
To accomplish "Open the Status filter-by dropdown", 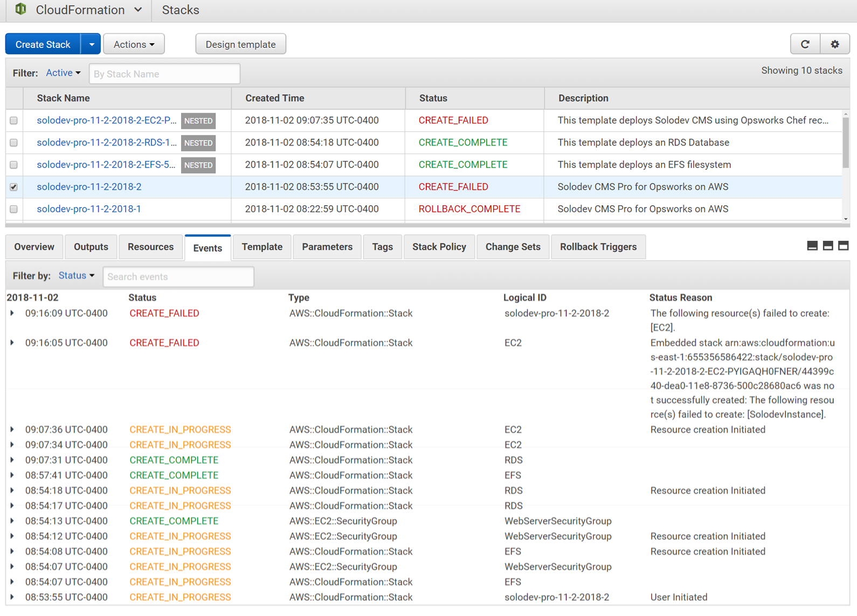I will coord(77,275).
